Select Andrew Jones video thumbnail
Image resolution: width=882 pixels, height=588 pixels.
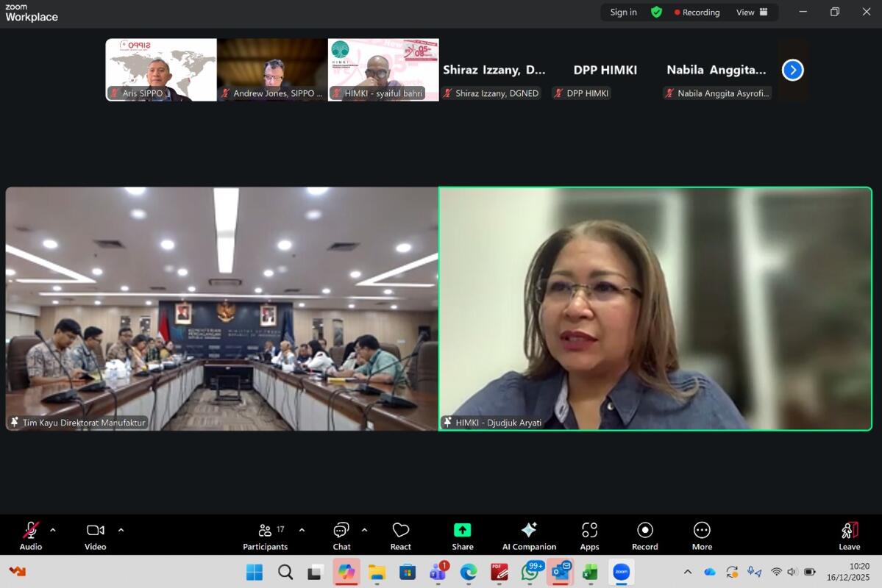272,70
